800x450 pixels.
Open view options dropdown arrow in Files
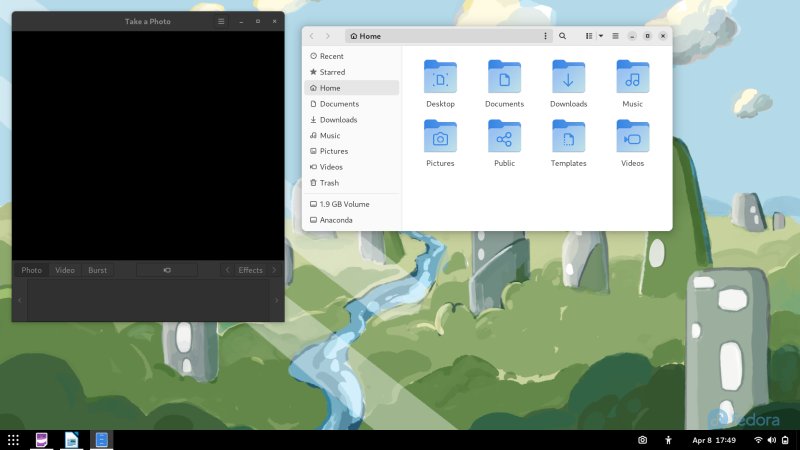(601, 36)
